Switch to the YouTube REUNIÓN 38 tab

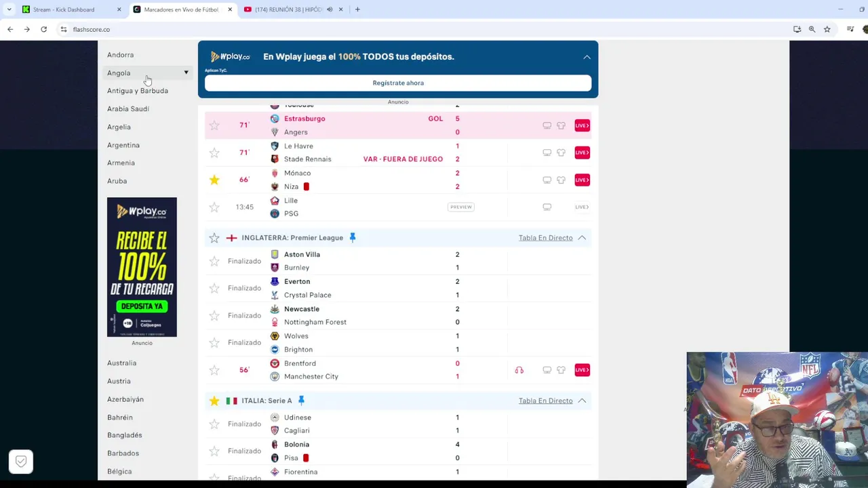[293, 9]
